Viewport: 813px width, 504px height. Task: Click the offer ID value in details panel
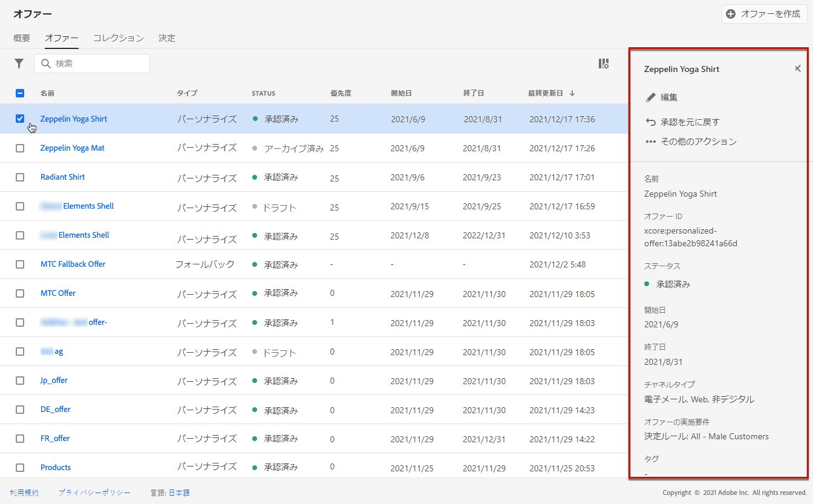coord(691,237)
